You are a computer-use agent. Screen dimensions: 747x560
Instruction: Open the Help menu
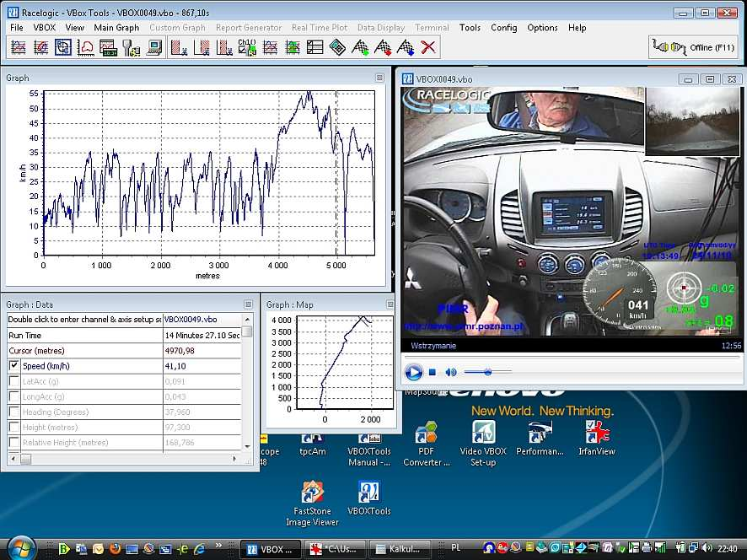(x=577, y=28)
